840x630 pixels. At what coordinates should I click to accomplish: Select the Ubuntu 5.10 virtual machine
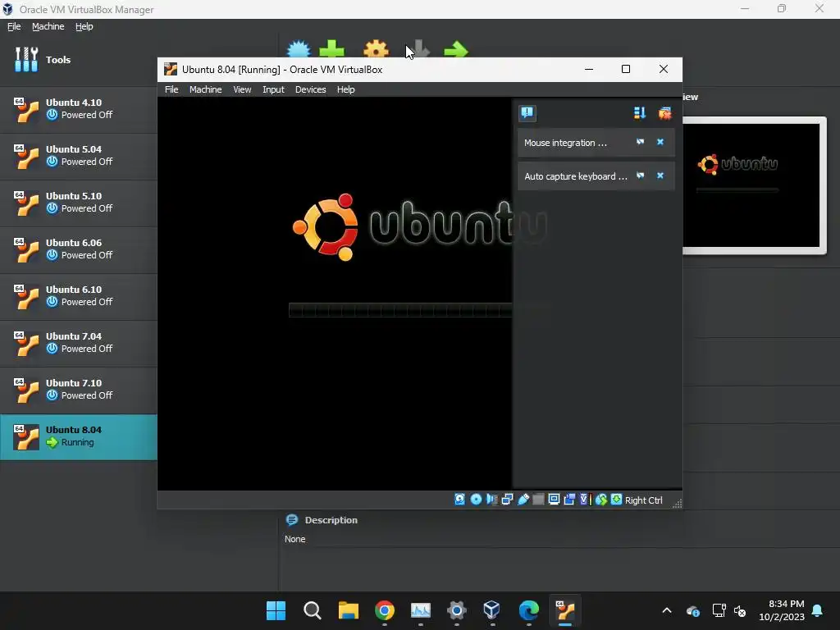(x=78, y=202)
